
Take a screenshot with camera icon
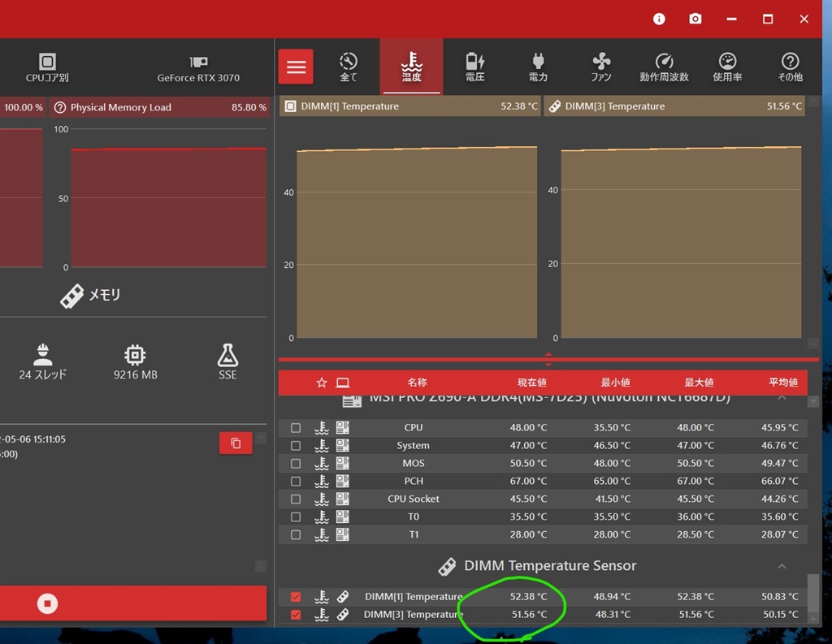click(695, 19)
